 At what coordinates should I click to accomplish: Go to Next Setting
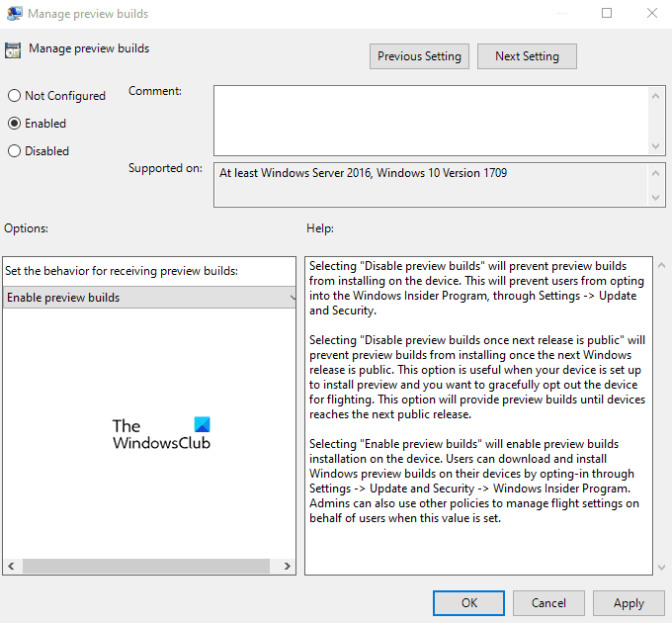coord(527,56)
